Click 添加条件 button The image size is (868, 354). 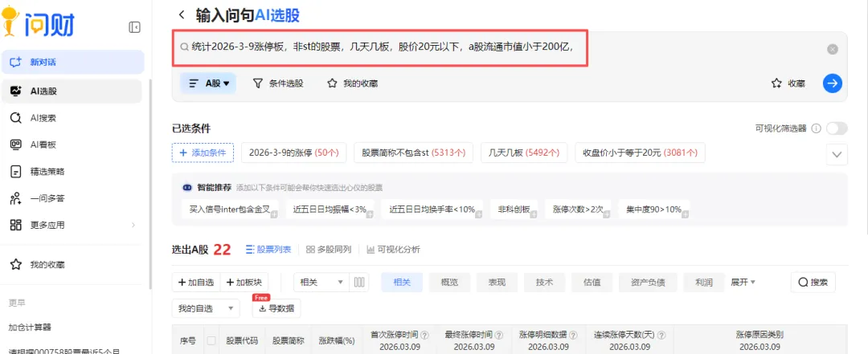click(203, 153)
